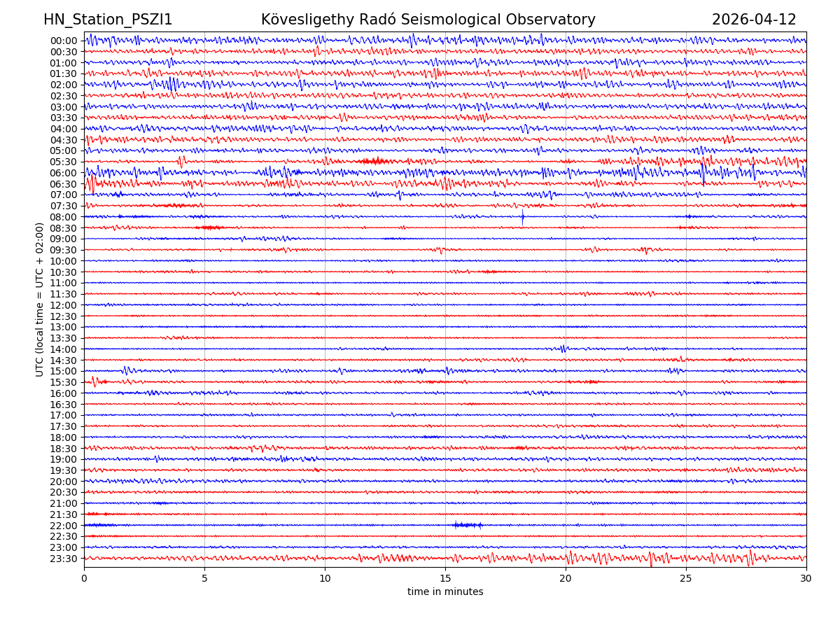840x630 pixels.
Task: Click the x-axis tick label 0
Action: [x=84, y=579]
